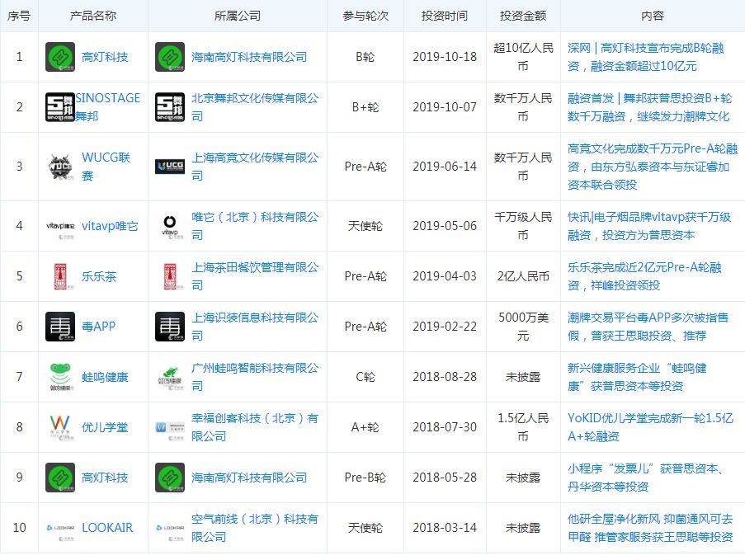745x560 pixels.
Task: Click the 高灯科技 product logo in the Pre-B轮 row
Action: tap(60, 478)
